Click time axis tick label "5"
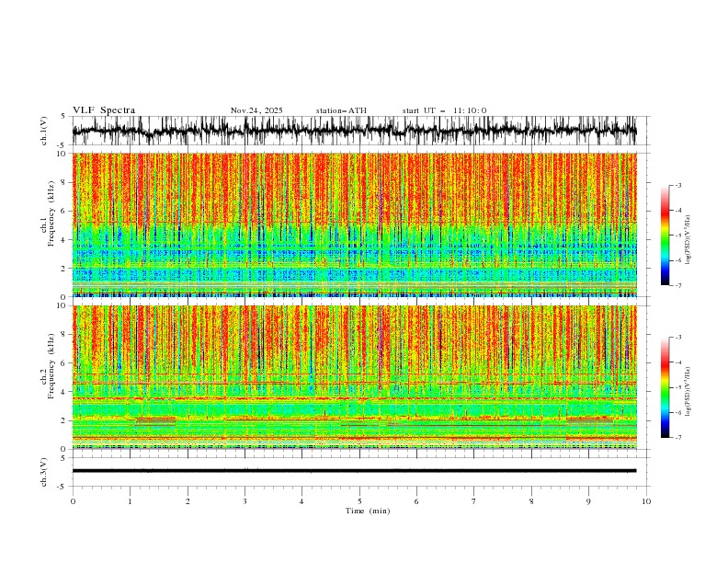728x563 pixels. click(359, 501)
